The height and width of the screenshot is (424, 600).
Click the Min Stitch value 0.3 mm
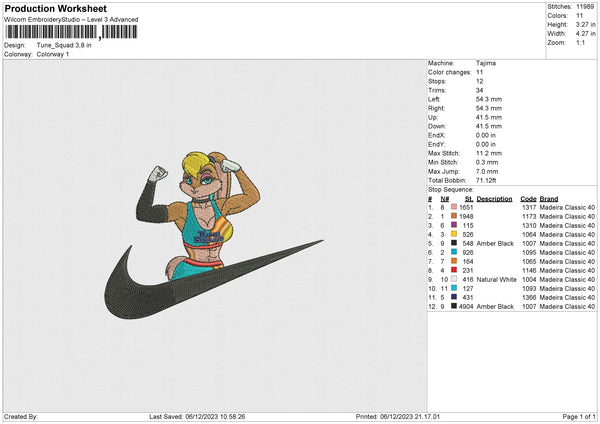(x=487, y=163)
